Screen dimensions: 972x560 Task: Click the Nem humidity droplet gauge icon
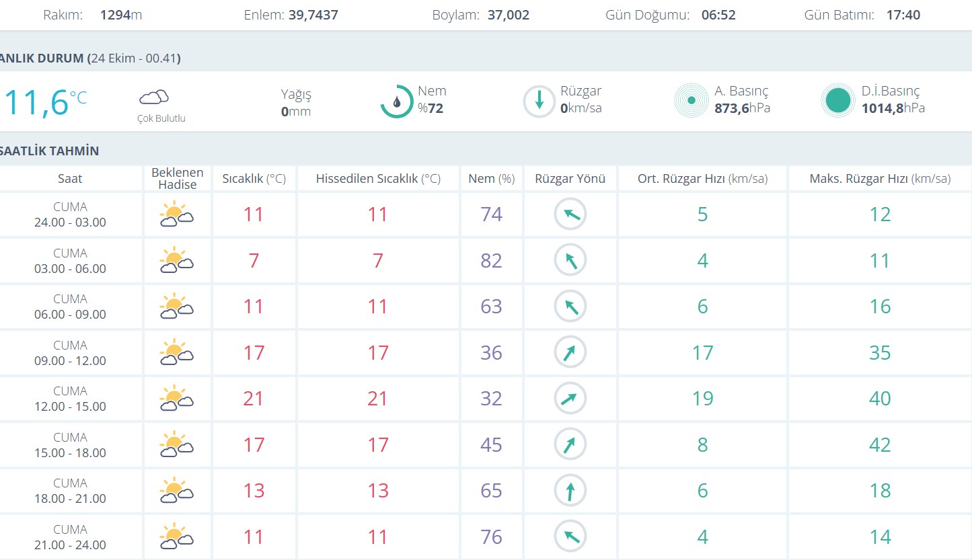coord(397,102)
